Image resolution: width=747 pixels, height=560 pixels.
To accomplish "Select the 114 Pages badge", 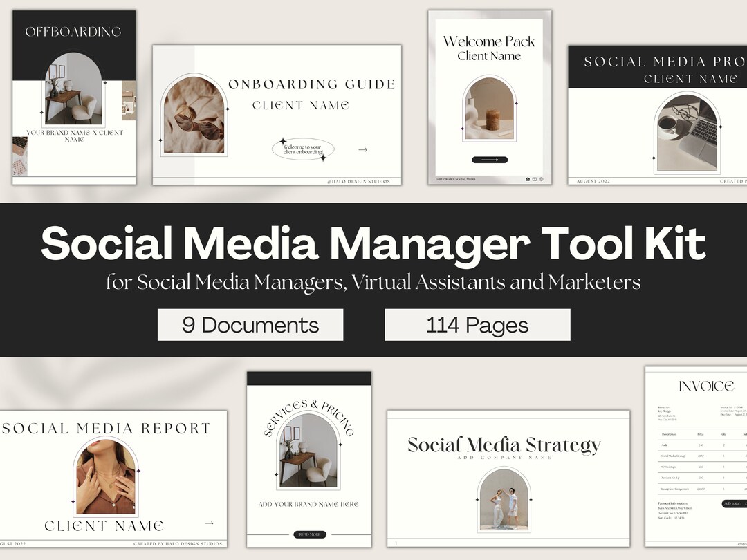I will (x=477, y=324).
